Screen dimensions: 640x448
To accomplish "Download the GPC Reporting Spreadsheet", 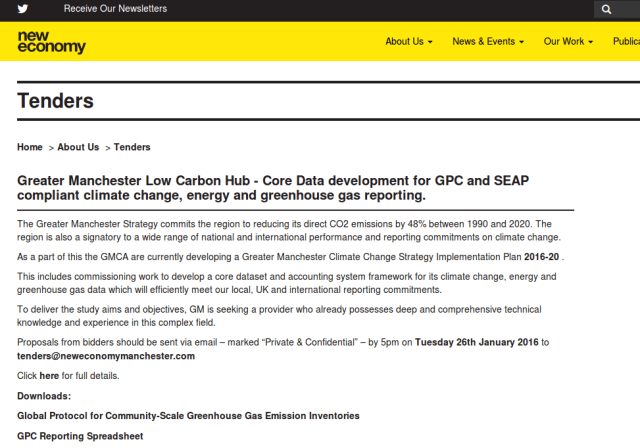I will 80,436.
